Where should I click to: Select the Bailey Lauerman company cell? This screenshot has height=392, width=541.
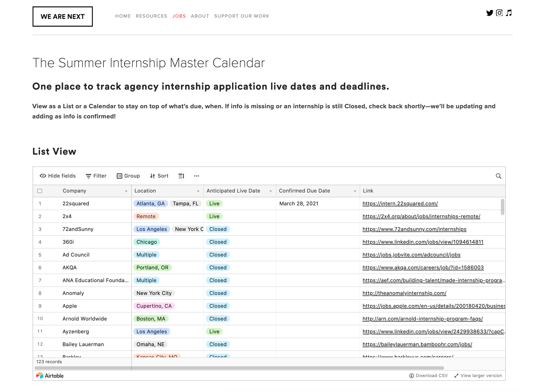(96, 344)
